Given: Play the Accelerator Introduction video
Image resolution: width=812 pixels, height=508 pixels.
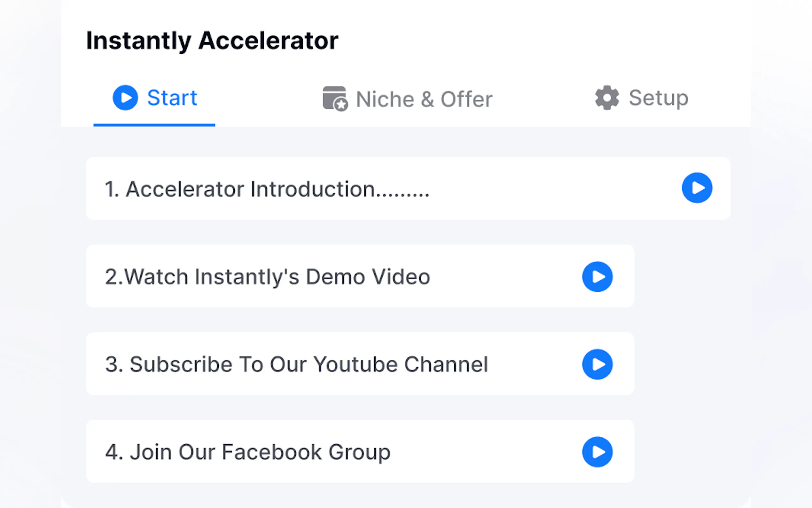Looking at the screenshot, I should click(x=697, y=188).
